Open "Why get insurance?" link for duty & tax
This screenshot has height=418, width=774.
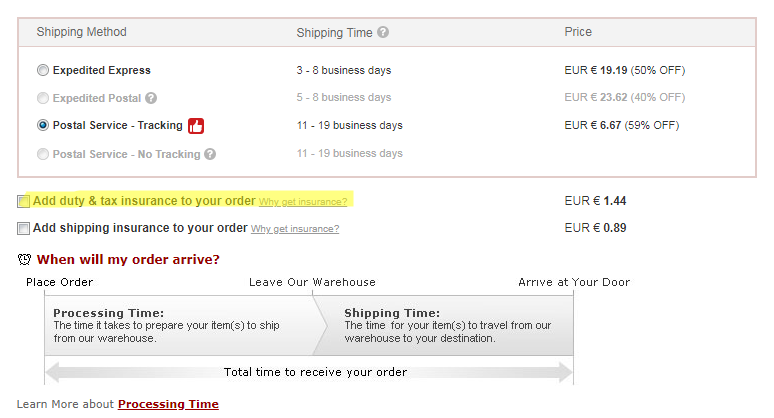pos(303,202)
